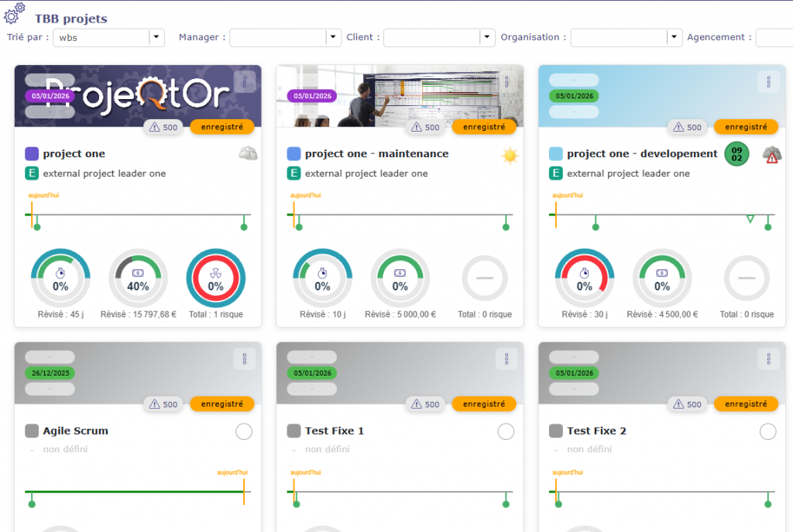Open the Organisation dropdown
The height and width of the screenshot is (532, 793).
[673, 36]
